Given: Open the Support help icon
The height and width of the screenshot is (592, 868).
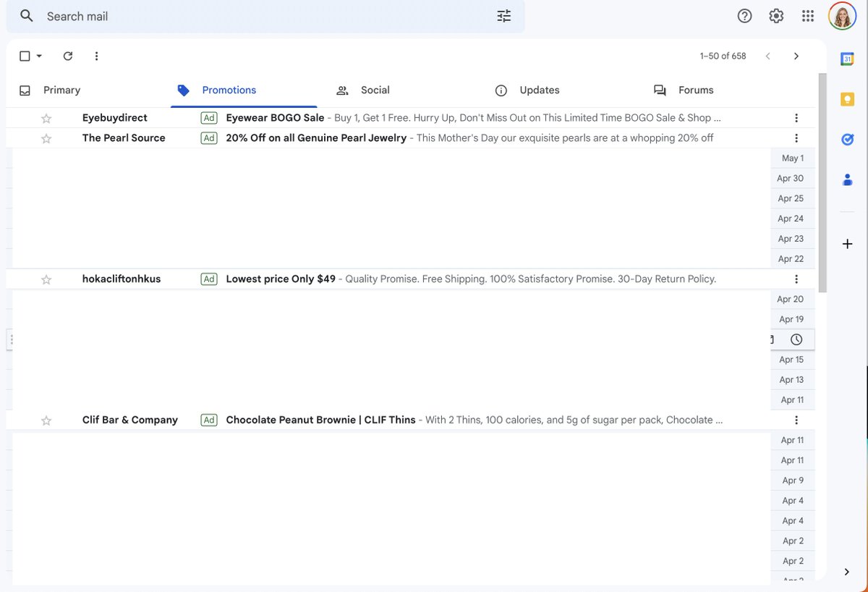Looking at the screenshot, I should tap(744, 16).
